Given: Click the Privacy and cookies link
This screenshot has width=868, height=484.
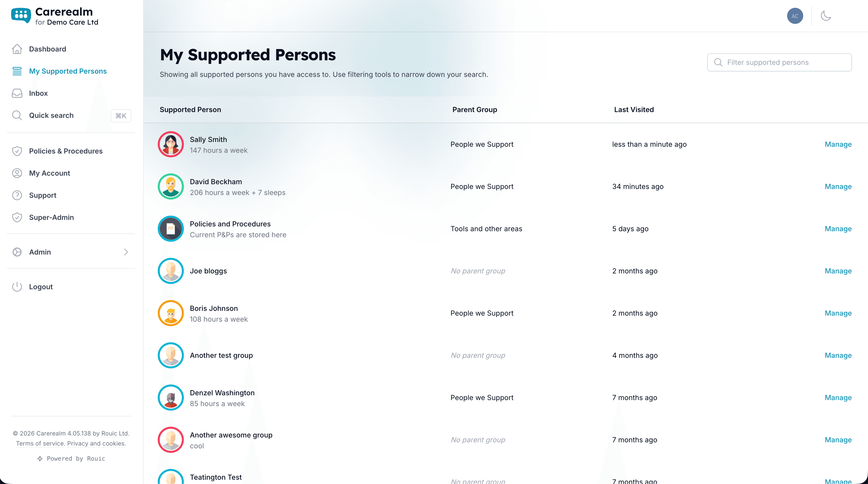Looking at the screenshot, I should (x=96, y=444).
